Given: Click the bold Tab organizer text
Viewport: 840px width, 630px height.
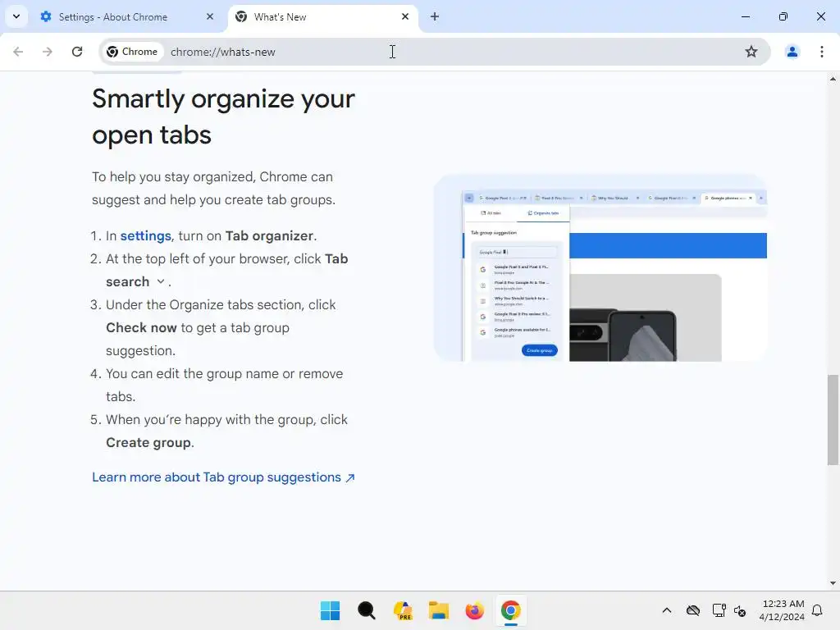Looking at the screenshot, I should tap(269, 235).
